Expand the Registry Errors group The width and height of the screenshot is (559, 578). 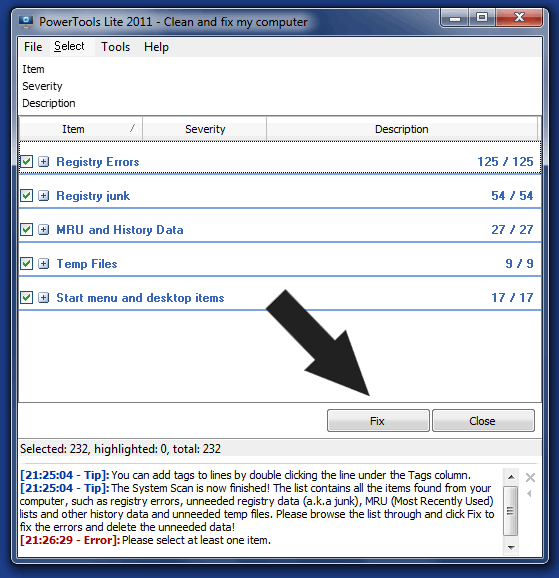(x=44, y=161)
